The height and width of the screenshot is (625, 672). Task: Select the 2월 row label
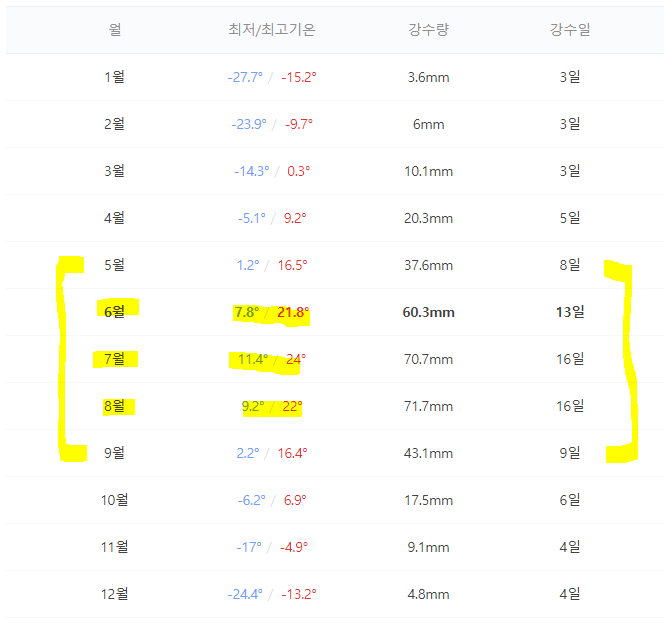click(114, 124)
